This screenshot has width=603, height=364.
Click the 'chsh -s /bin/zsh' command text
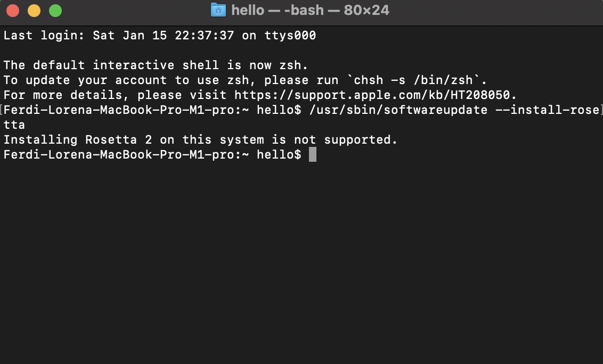pos(413,80)
